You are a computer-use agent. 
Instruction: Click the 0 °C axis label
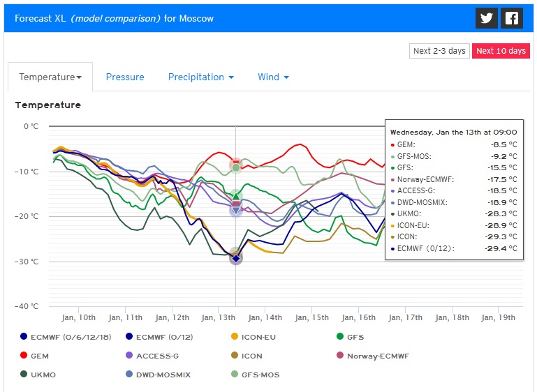[31, 126]
